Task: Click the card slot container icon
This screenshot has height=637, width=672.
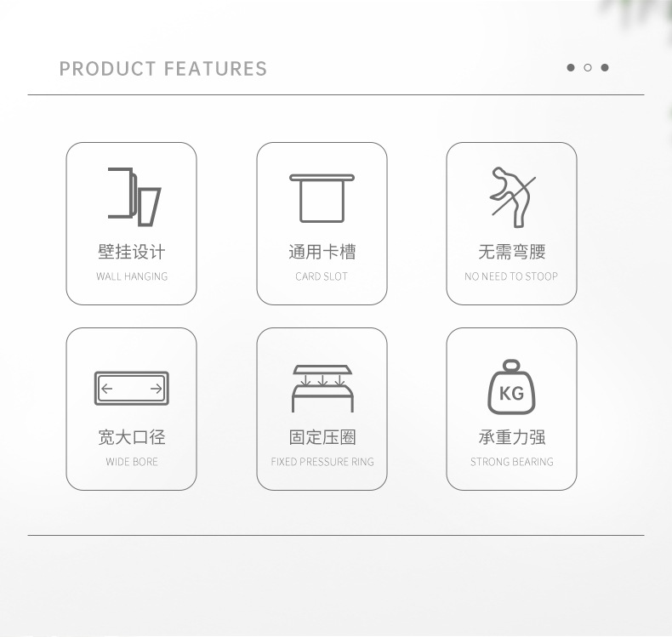Action: coord(322,198)
